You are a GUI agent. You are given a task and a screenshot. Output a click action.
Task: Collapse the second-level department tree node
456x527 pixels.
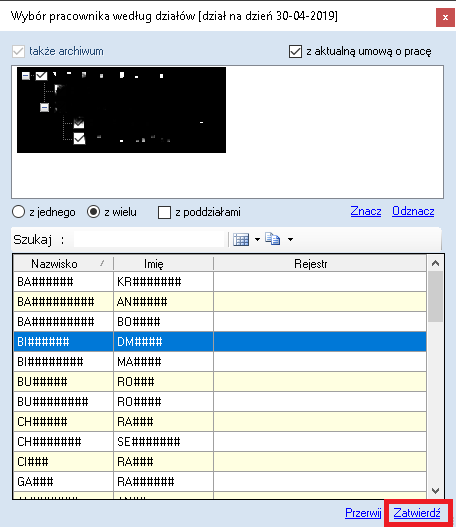click(x=44, y=108)
